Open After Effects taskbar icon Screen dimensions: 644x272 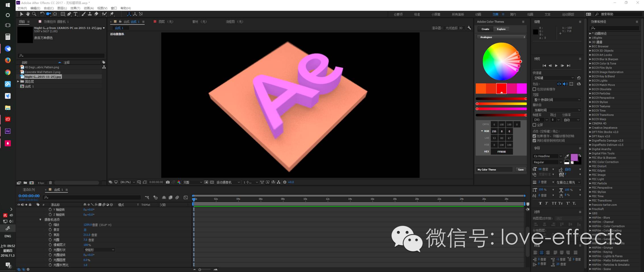pyautogui.click(x=8, y=131)
